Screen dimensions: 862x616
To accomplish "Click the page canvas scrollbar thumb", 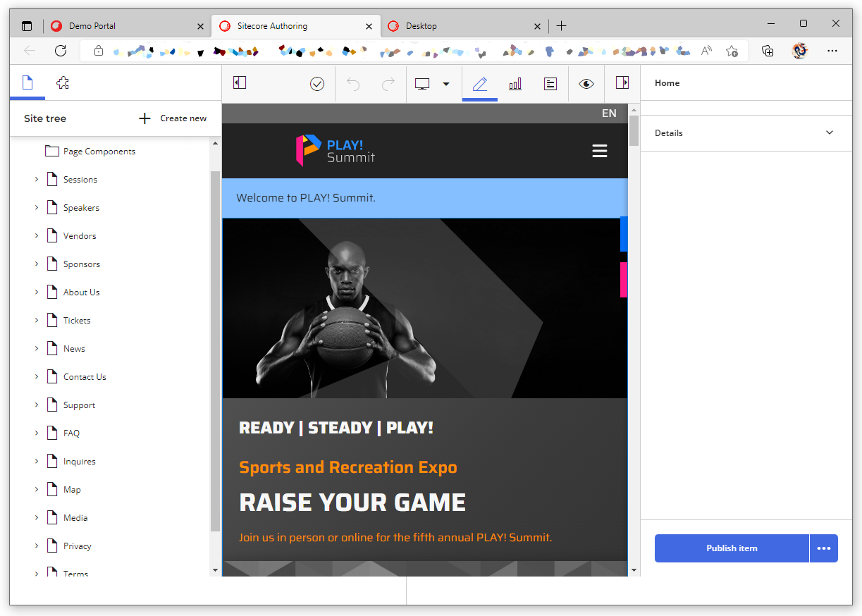I will pyautogui.click(x=634, y=130).
